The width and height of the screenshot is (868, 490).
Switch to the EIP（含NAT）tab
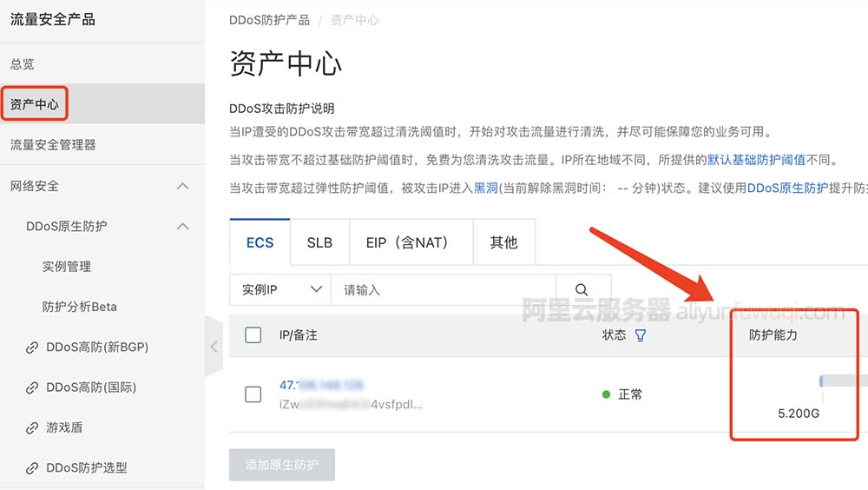tap(407, 242)
